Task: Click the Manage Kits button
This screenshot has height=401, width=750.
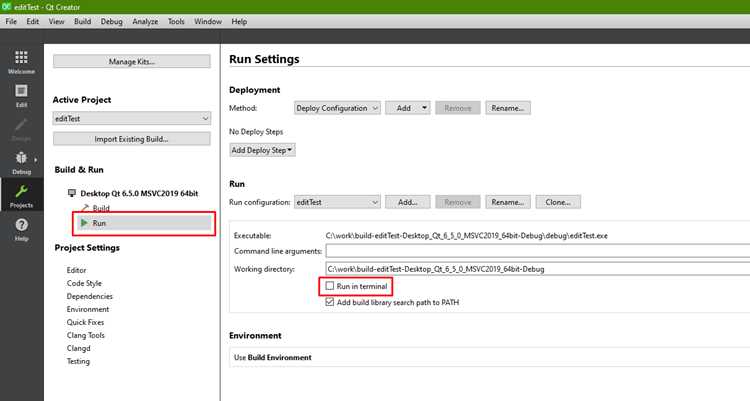Action: pyautogui.click(x=132, y=61)
